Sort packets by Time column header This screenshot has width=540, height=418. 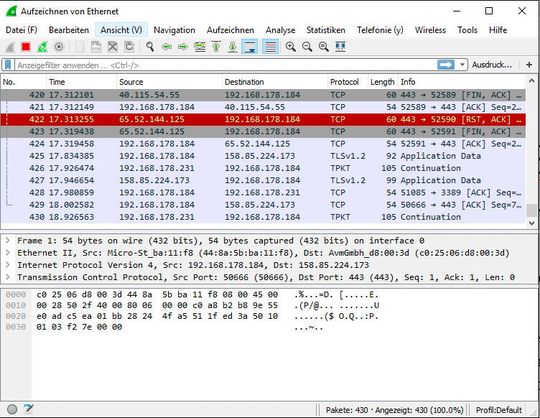pos(81,82)
